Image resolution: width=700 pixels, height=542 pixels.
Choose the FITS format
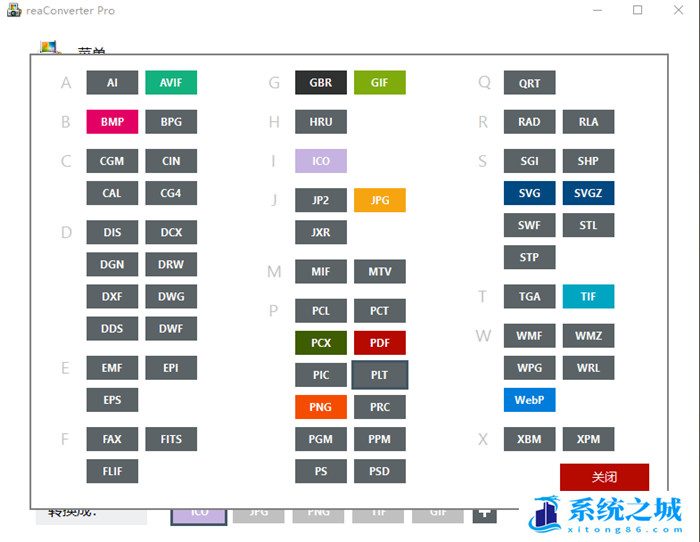[171, 440]
